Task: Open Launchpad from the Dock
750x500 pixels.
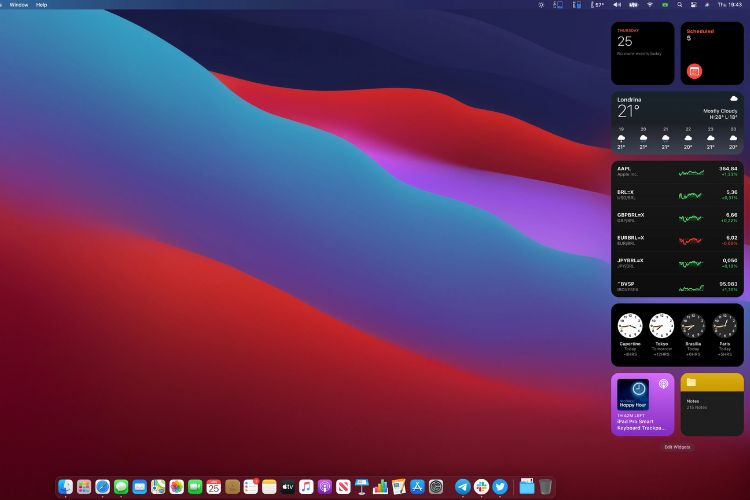Action: pyautogui.click(x=84, y=487)
